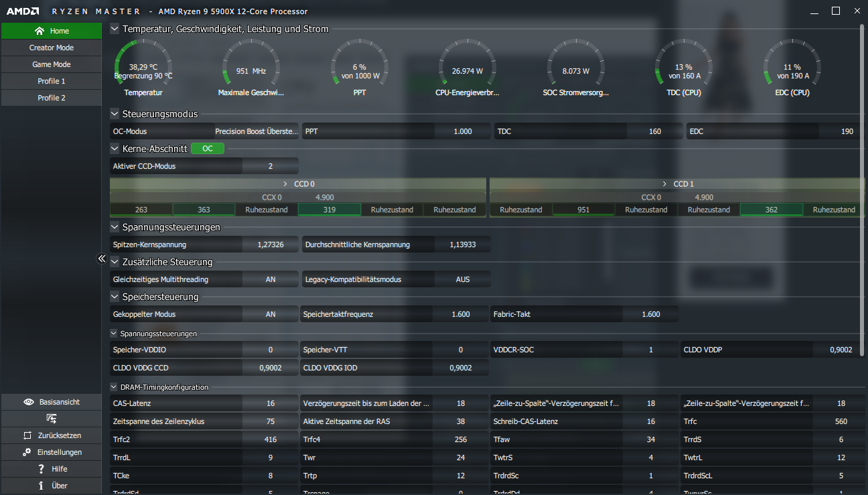Click the EDC limit field showing 190
Image resolution: width=868 pixels, height=495 pixels.
tap(847, 131)
